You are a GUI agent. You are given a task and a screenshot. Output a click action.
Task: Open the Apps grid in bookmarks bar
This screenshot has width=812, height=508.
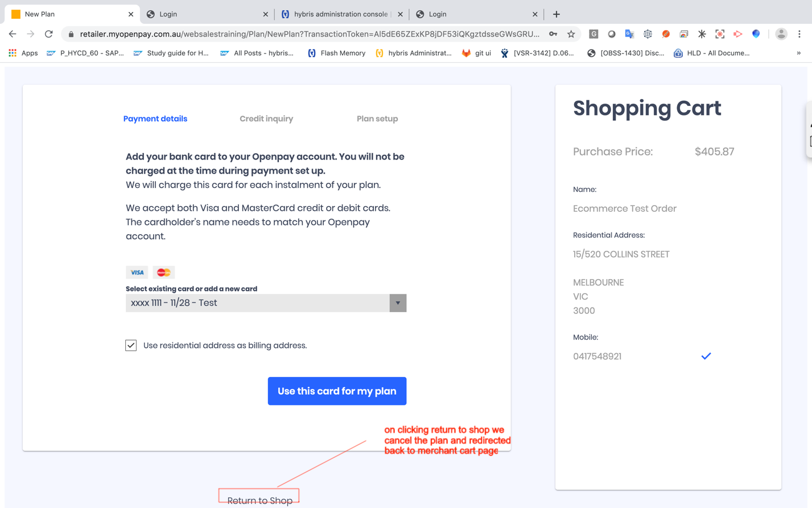pyautogui.click(x=23, y=53)
